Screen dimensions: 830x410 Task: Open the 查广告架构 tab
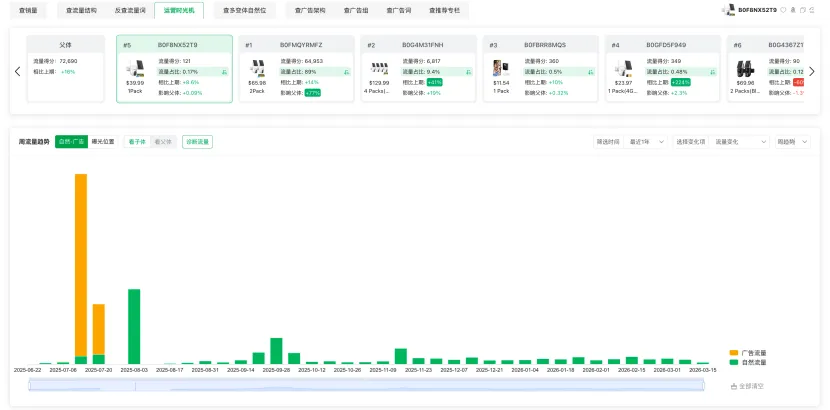tap(307, 10)
